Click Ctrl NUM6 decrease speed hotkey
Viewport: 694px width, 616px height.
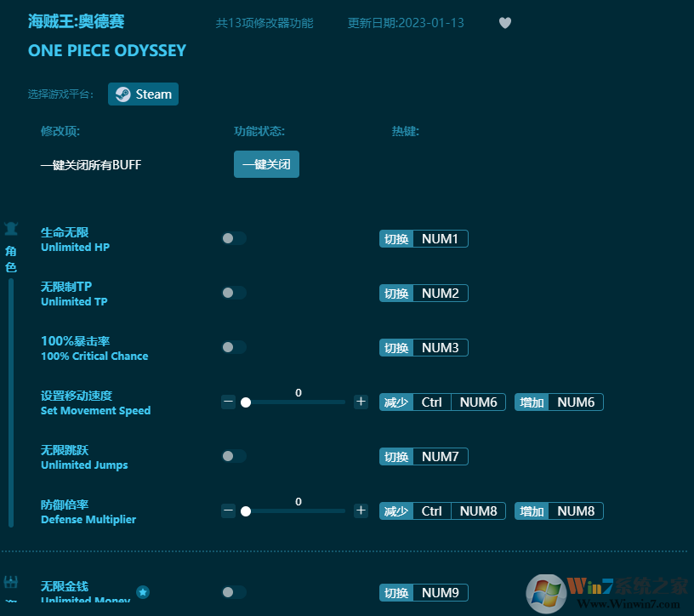[x=442, y=402]
